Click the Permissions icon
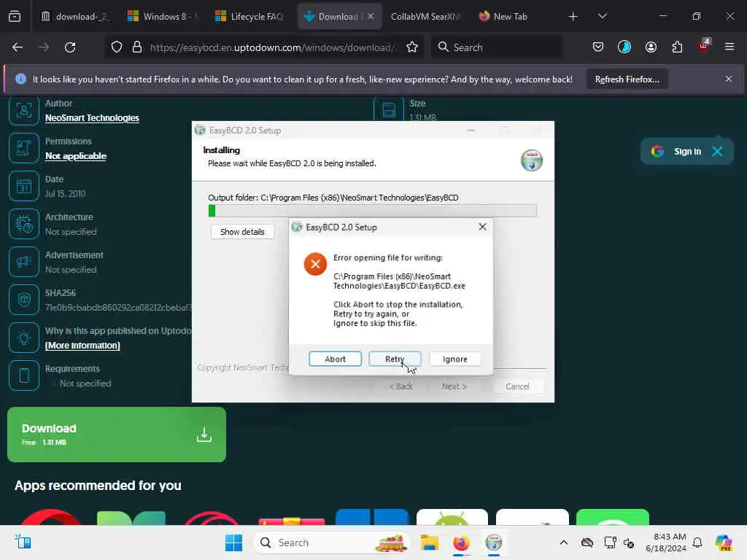Screen dimensions: 747x560 point(24,148)
